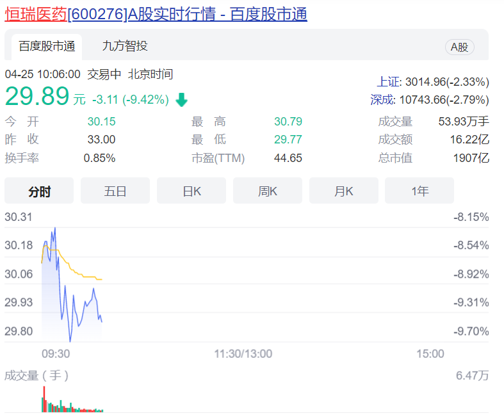Switch to the 百度股市通 tab
The height and width of the screenshot is (420, 504).
(47, 46)
